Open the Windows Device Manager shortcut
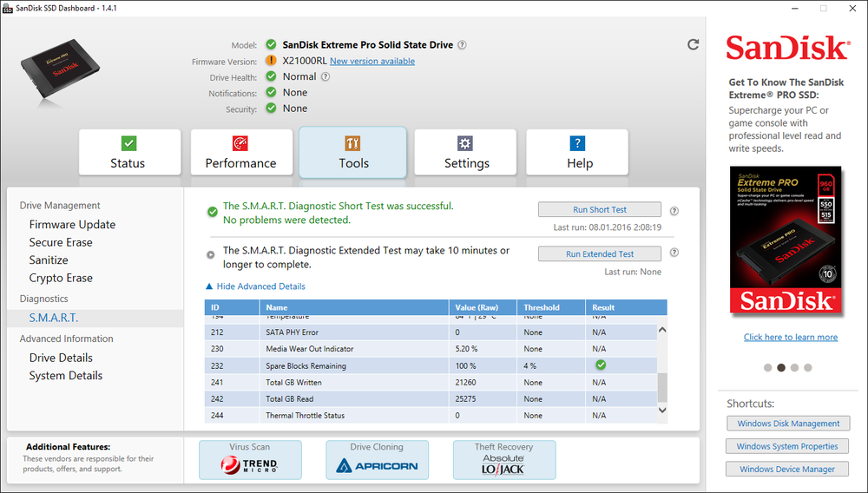The image size is (868, 493). (x=786, y=469)
